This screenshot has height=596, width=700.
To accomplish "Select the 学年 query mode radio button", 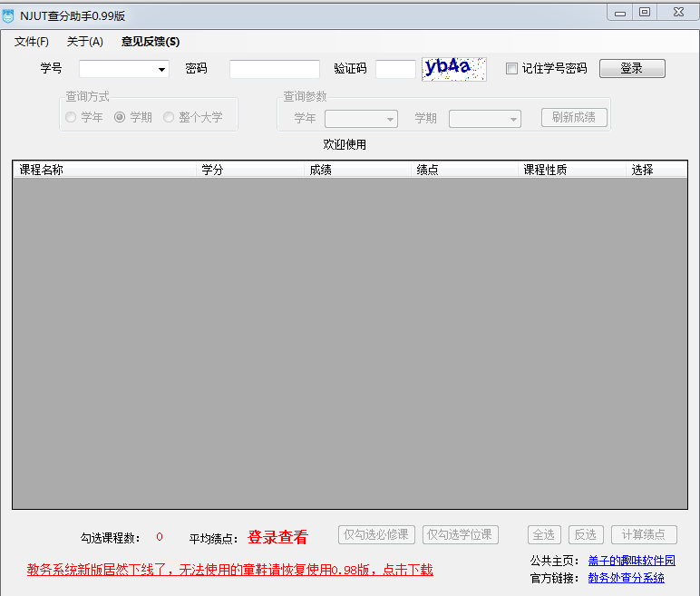I will (x=71, y=117).
